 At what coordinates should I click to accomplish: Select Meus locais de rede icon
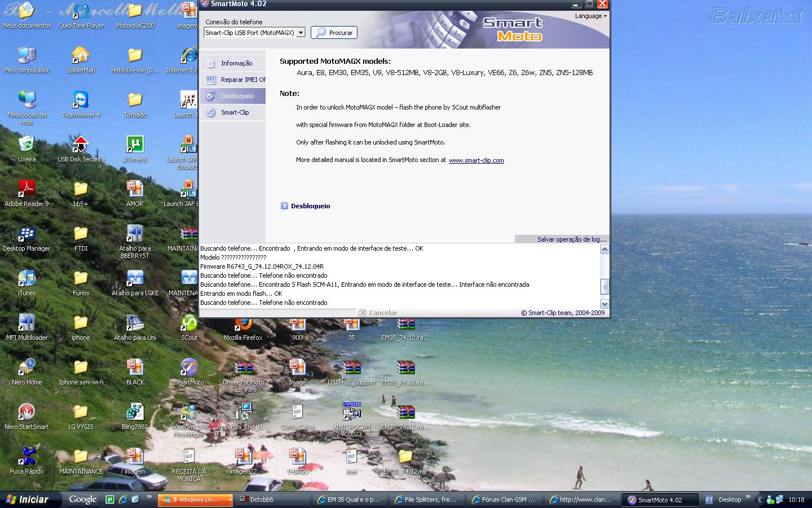point(27,107)
